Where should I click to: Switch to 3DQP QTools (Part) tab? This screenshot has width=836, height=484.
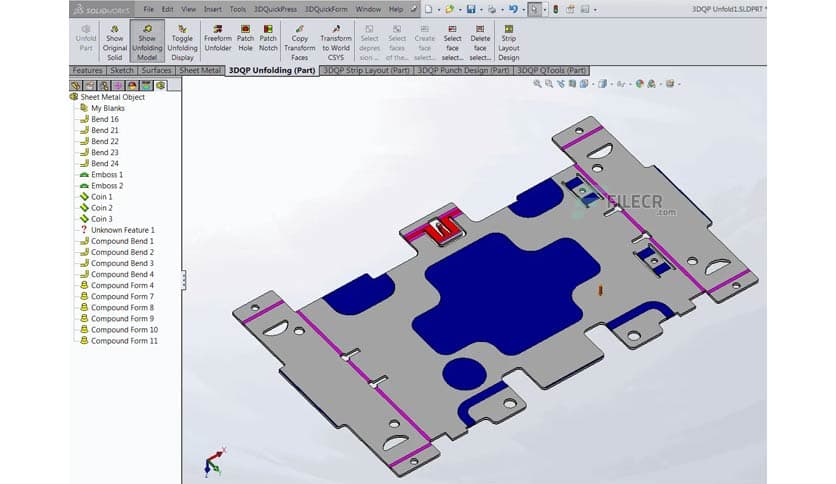coord(552,70)
